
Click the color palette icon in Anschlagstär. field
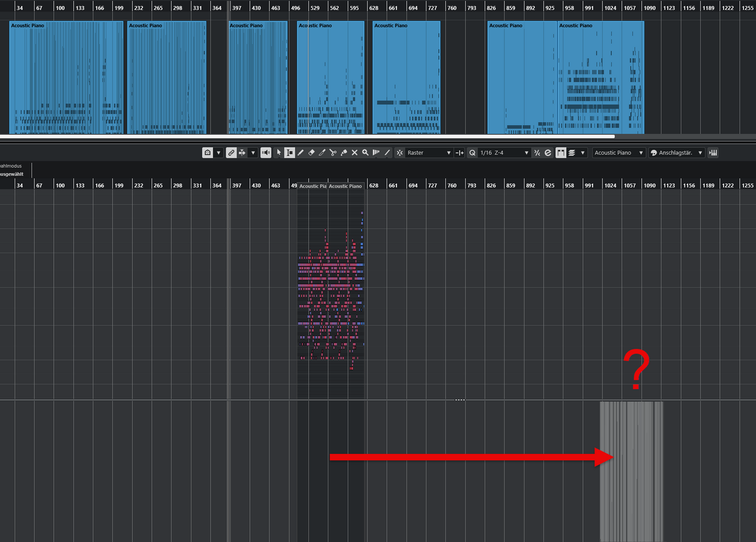pos(654,152)
